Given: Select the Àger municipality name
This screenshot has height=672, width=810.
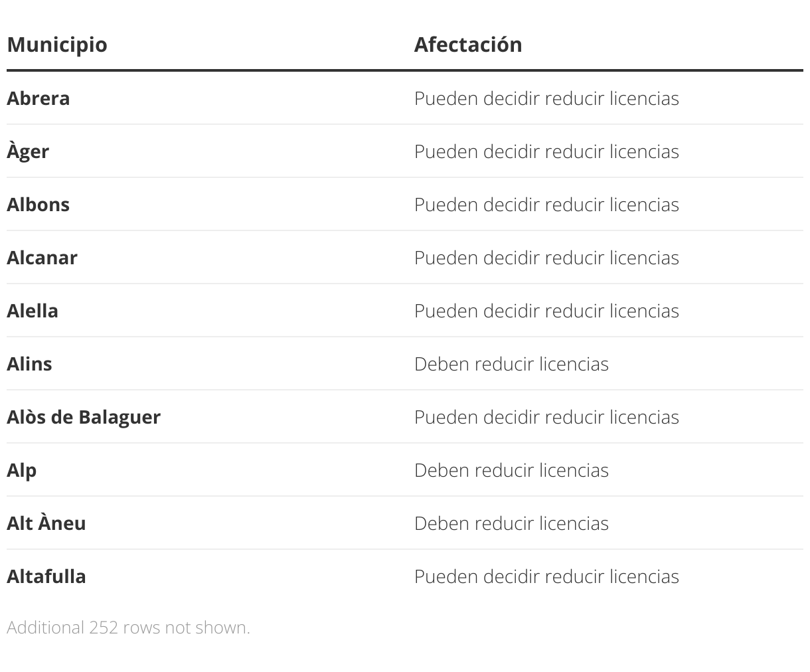Looking at the screenshot, I should (28, 151).
